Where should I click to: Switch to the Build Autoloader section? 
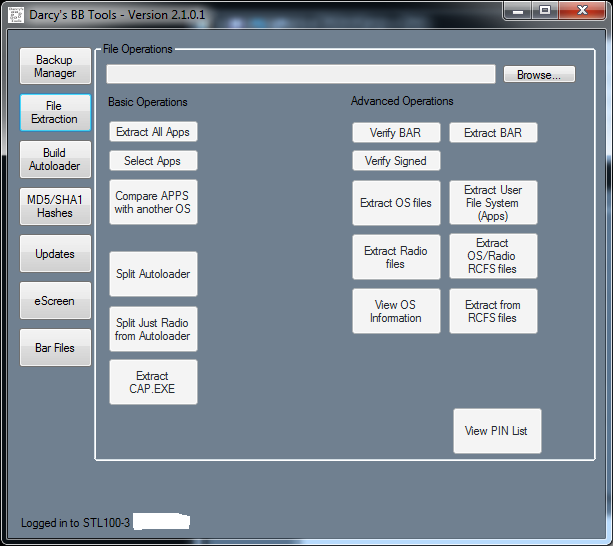pos(55,160)
